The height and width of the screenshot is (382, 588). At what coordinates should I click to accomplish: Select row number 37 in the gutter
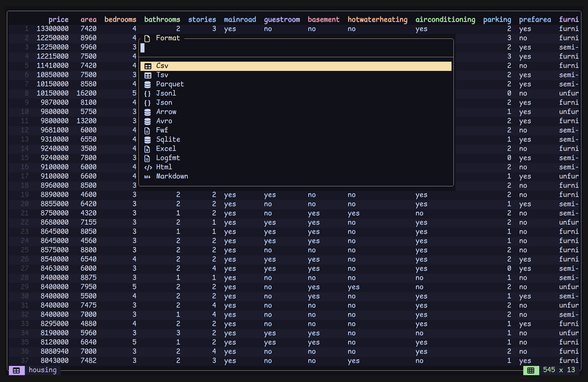pos(25,361)
